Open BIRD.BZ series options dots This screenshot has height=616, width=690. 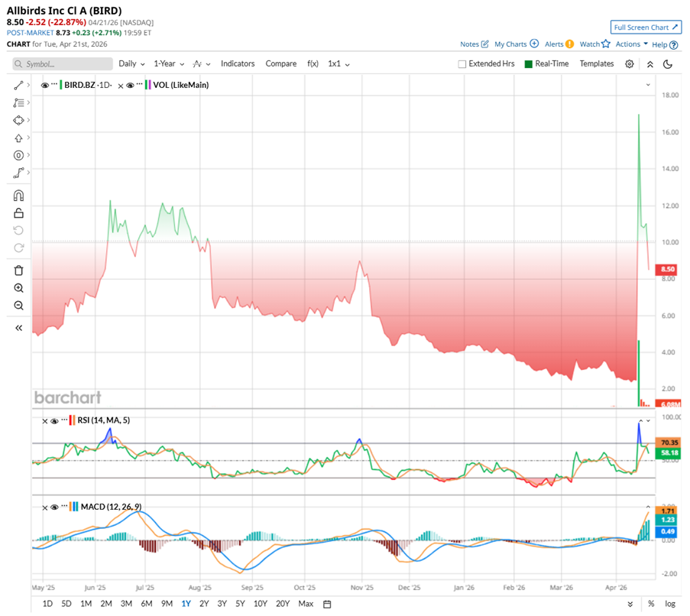pyautogui.click(x=54, y=83)
